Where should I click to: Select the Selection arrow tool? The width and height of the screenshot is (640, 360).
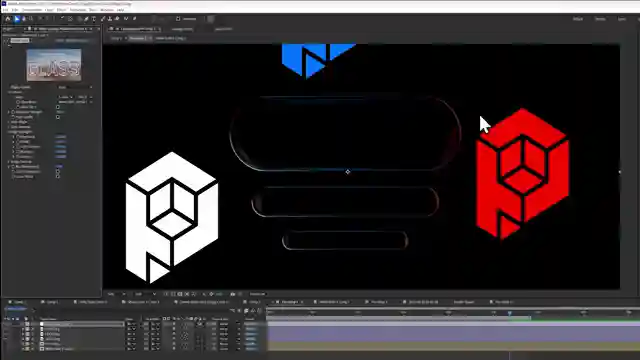coord(17,19)
